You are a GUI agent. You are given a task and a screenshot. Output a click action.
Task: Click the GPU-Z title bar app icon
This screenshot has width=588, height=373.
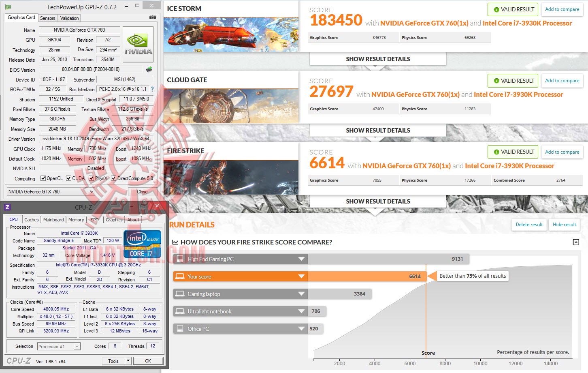(8, 7)
